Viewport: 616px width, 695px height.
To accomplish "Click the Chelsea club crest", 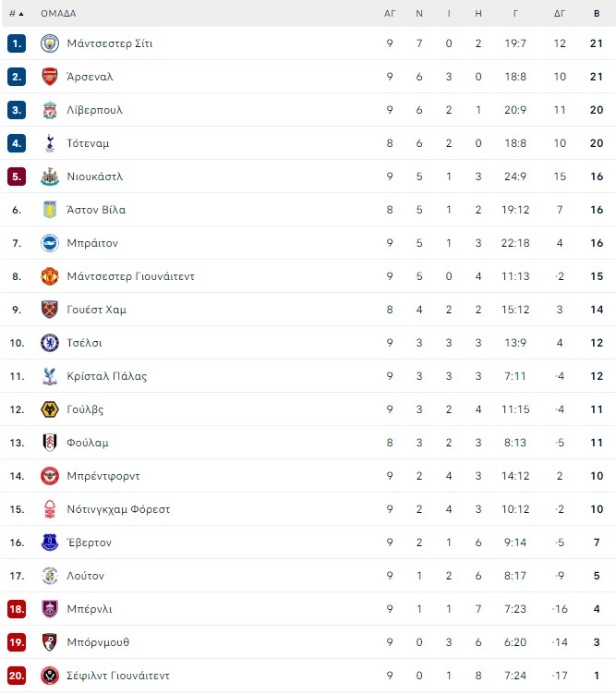I will [50, 343].
